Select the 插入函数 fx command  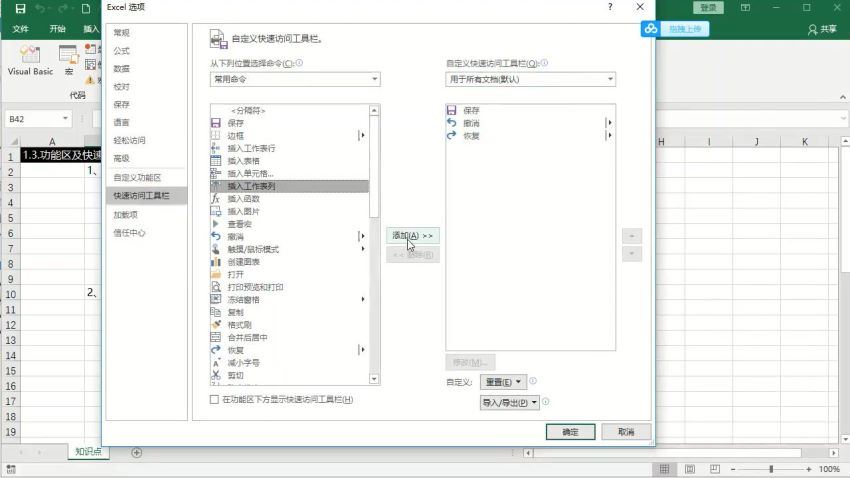pyautogui.click(x=289, y=199)
